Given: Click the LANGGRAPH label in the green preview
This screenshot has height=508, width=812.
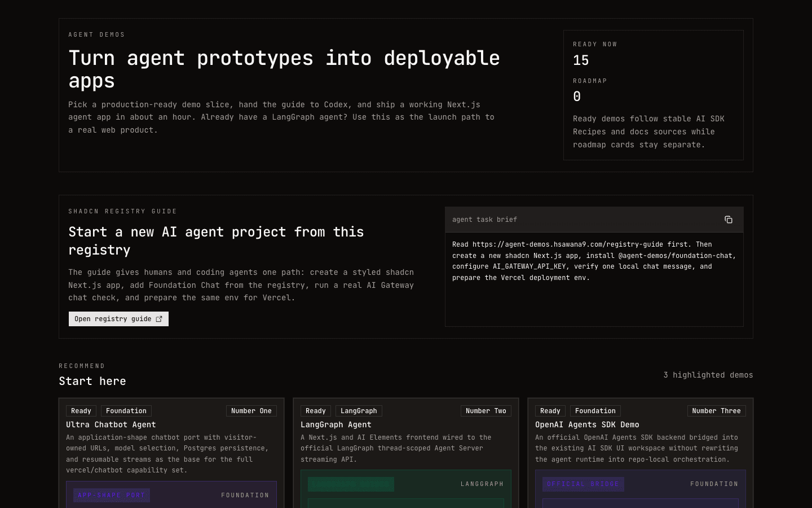Looking at the screenshot, I should coord(482,484).
